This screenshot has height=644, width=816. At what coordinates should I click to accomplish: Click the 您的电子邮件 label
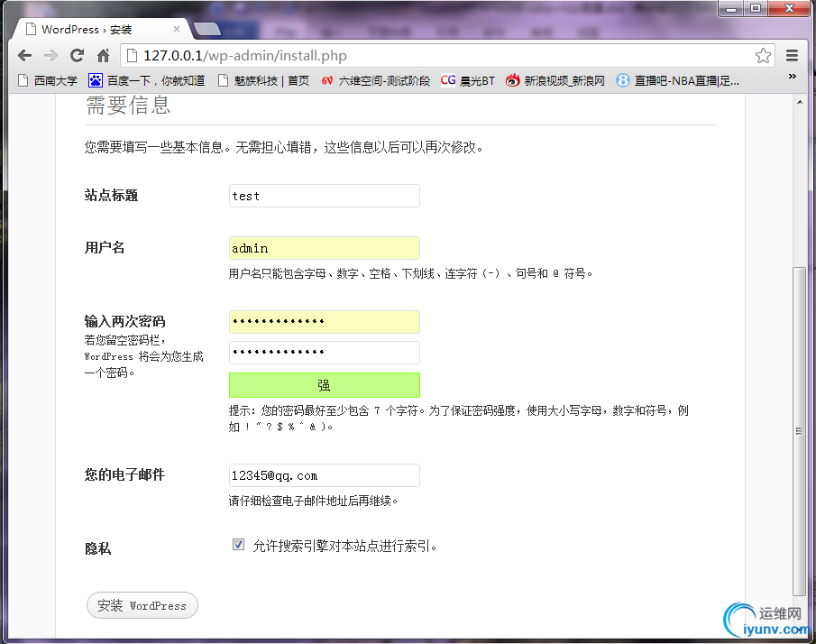click(x=125, y=474)
